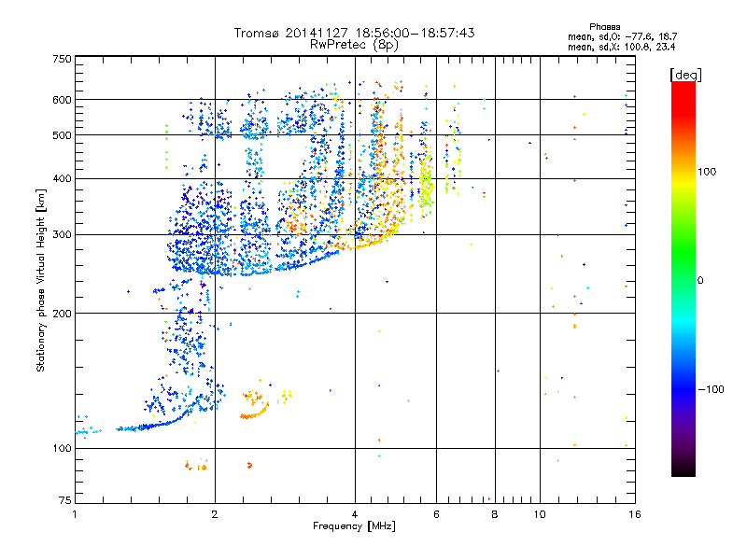The height and width of the screenshot is (560, 747).
Task: Click the x-axis '4' tick label
Action: click(355, 514)
